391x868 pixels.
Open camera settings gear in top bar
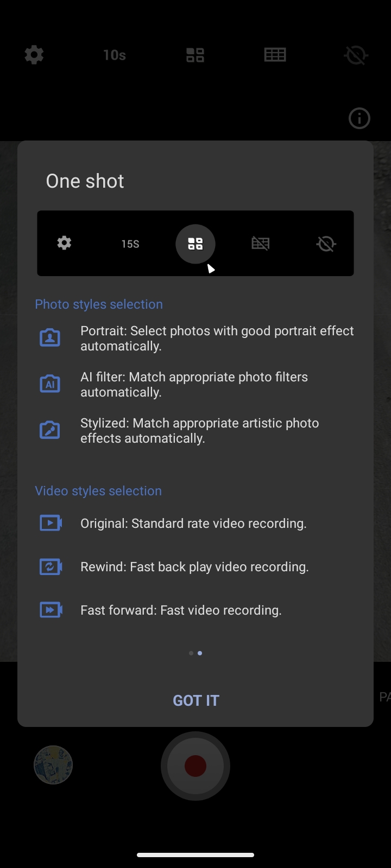34,55
